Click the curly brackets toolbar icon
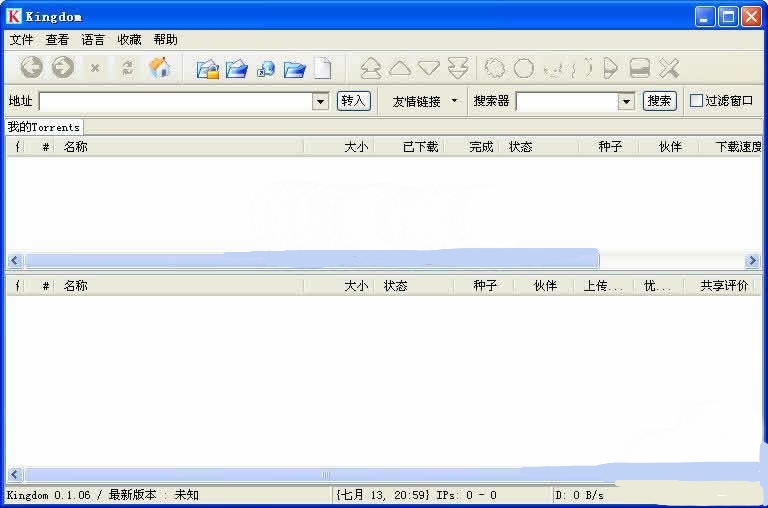 point(582,68)
